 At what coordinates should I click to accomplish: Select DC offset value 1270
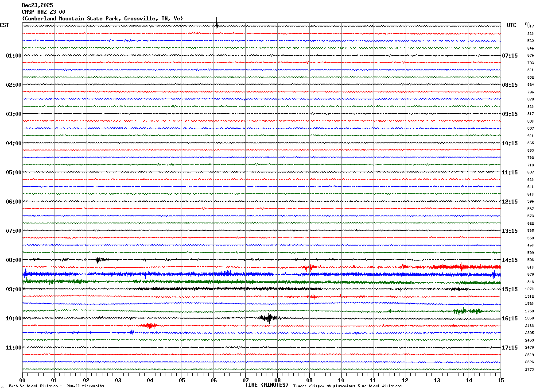click(x=529, y=289)
